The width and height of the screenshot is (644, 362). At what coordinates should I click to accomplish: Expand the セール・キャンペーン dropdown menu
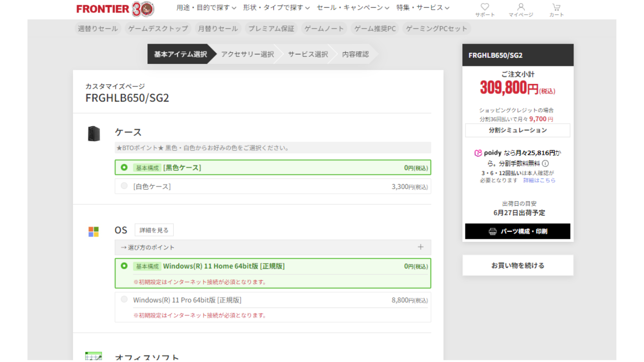coord(353,8)
